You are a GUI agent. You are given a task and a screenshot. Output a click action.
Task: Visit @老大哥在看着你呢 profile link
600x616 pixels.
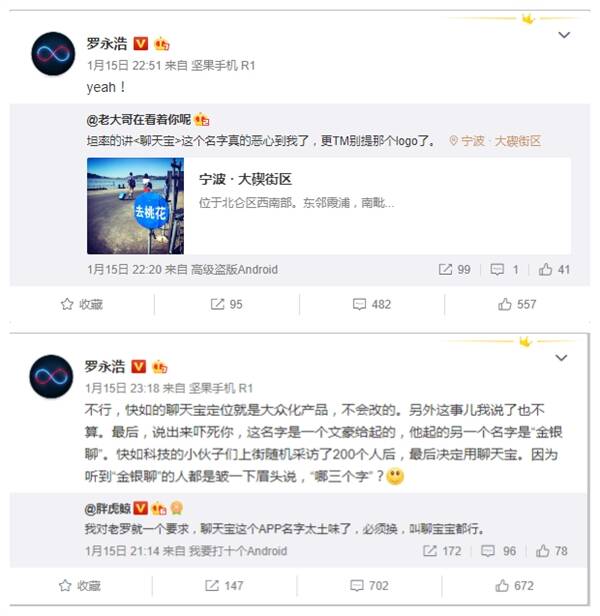pos(139,119)
